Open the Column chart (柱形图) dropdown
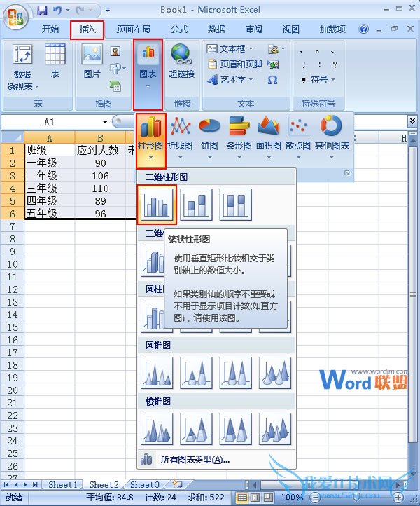Screen dimensions: 420x506 pyautogui.click(x=150, y=141)
